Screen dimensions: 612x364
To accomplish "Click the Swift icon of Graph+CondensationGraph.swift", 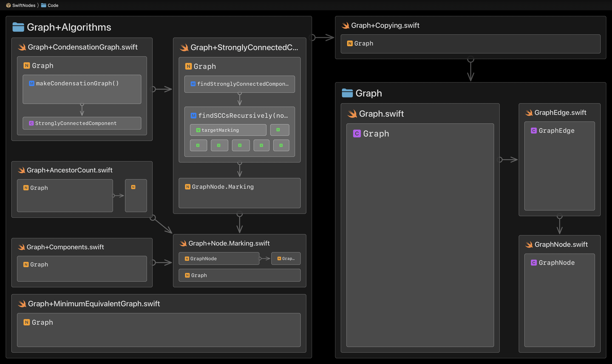I will point(22,47).
